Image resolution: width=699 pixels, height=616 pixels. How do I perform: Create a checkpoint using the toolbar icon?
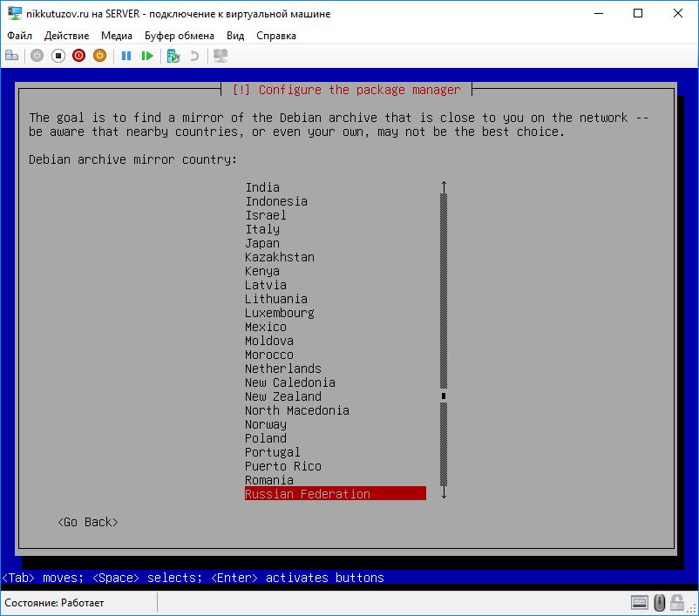tap(173, 56)
